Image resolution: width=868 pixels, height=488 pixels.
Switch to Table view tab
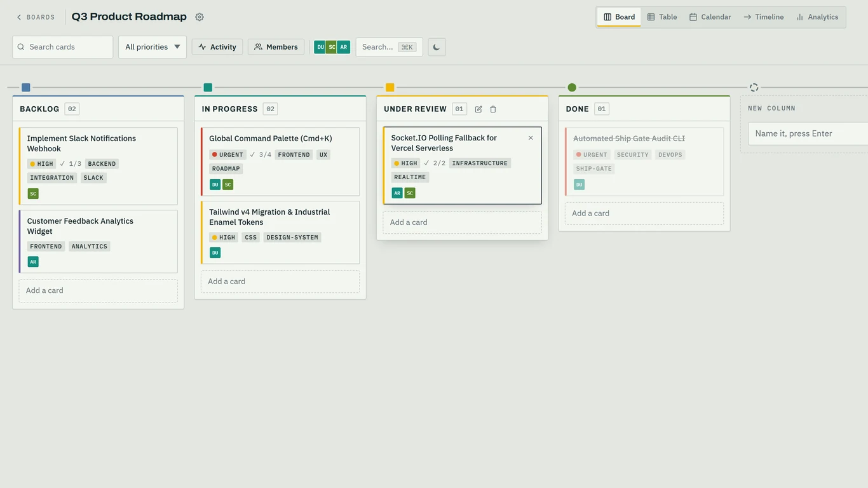pyautogui.click(x=662, y=17)
